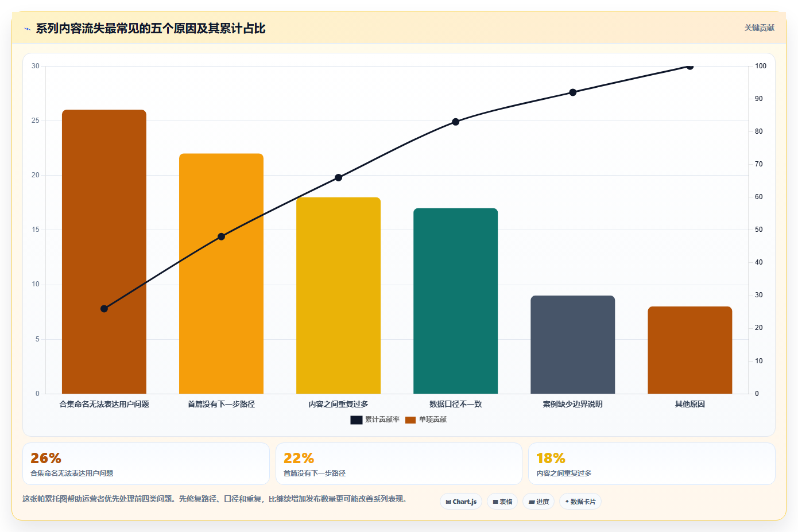Open the 18% summary card
The image size is (798, 532).
[652, 464]
